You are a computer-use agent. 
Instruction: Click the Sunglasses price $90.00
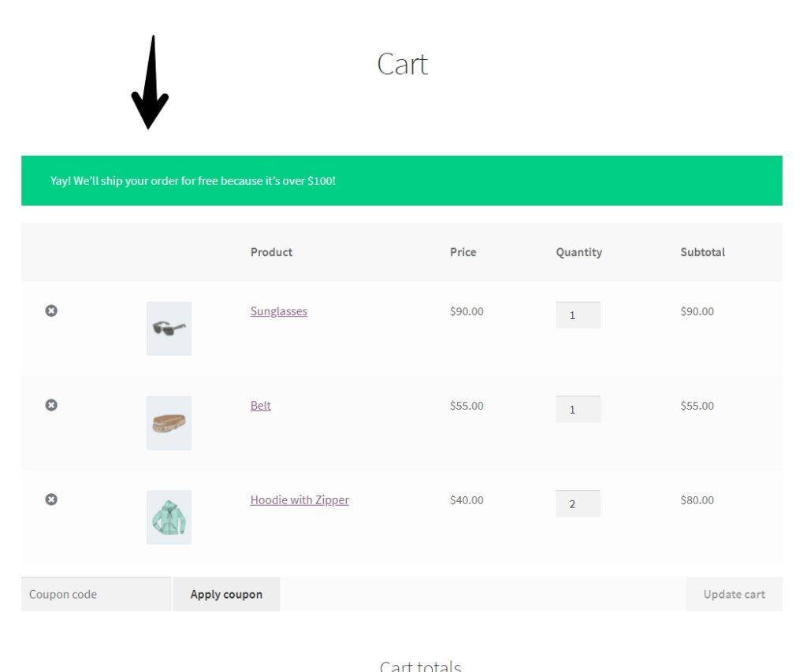coord(467,311)
